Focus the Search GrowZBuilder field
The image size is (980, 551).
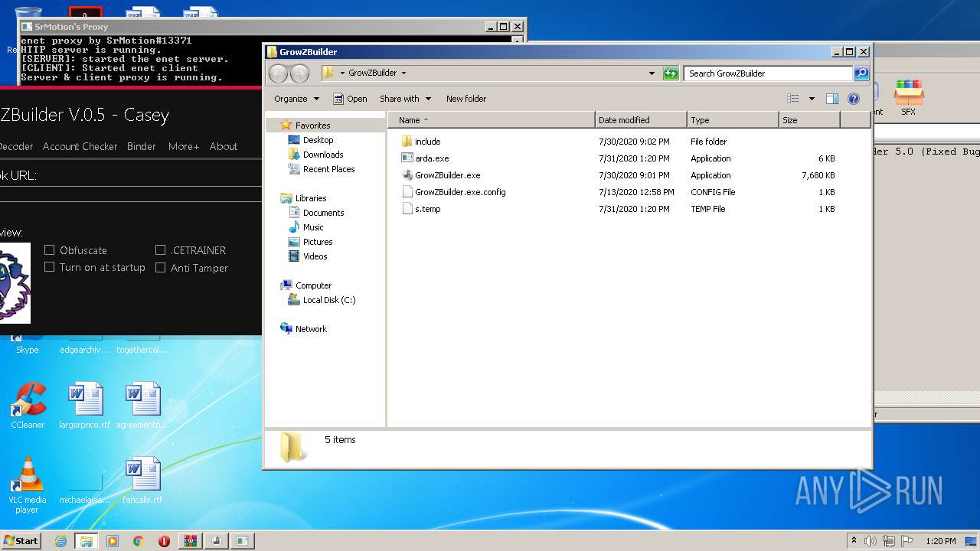click(768, 73)
